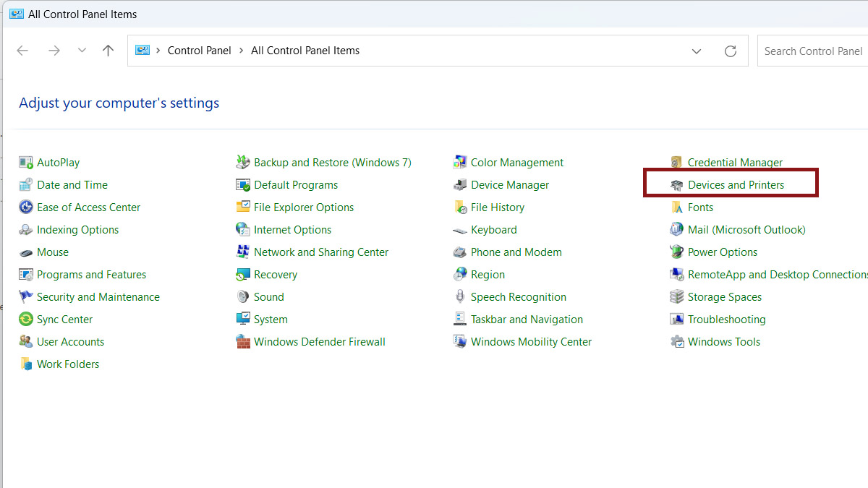
Task: Open the User Accounts icon
Action: point(26,342)
